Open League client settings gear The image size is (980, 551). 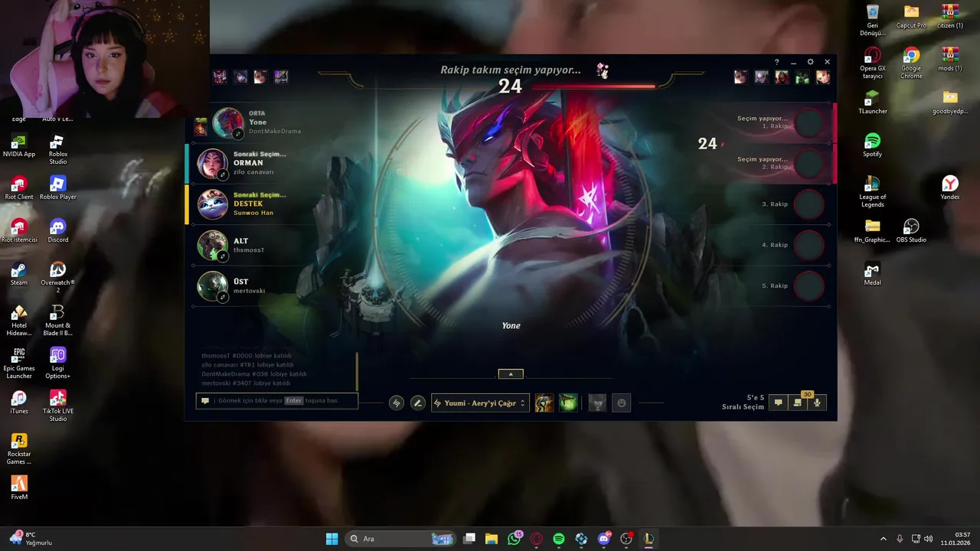[810, 62]
